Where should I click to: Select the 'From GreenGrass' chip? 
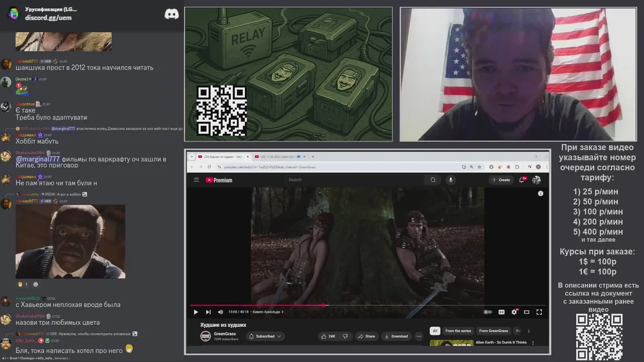[x=494, y=331]
